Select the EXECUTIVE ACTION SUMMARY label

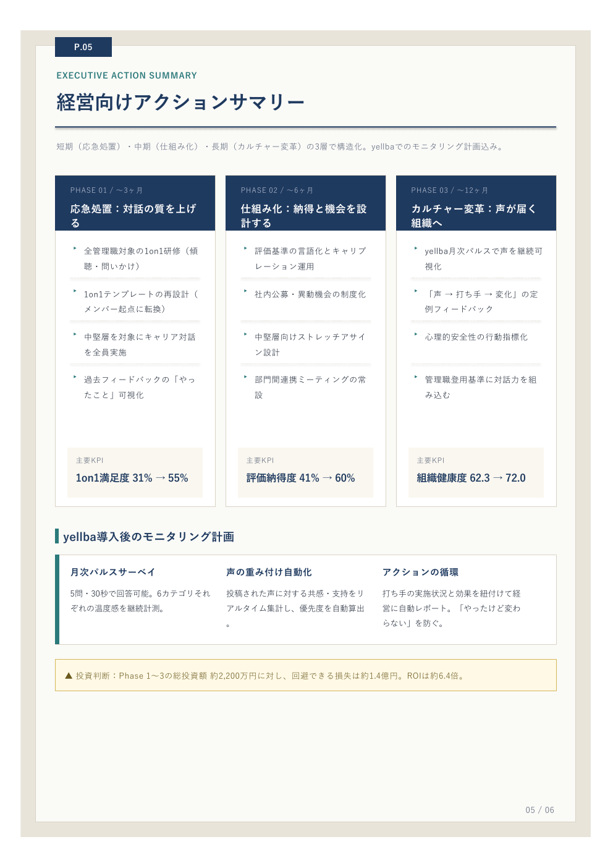coord(127,75)
